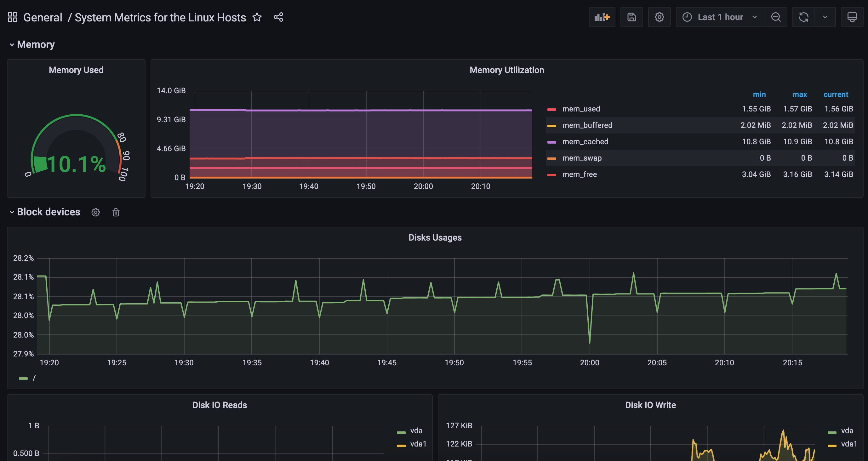
Task: Star the dashboard as favorite
Action: [x=257, y=17]
